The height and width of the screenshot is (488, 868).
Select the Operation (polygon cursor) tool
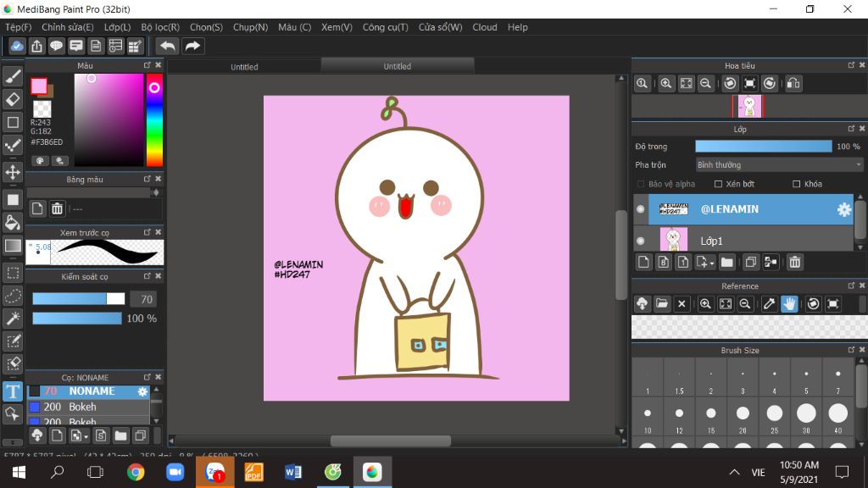tap(13, 413)
